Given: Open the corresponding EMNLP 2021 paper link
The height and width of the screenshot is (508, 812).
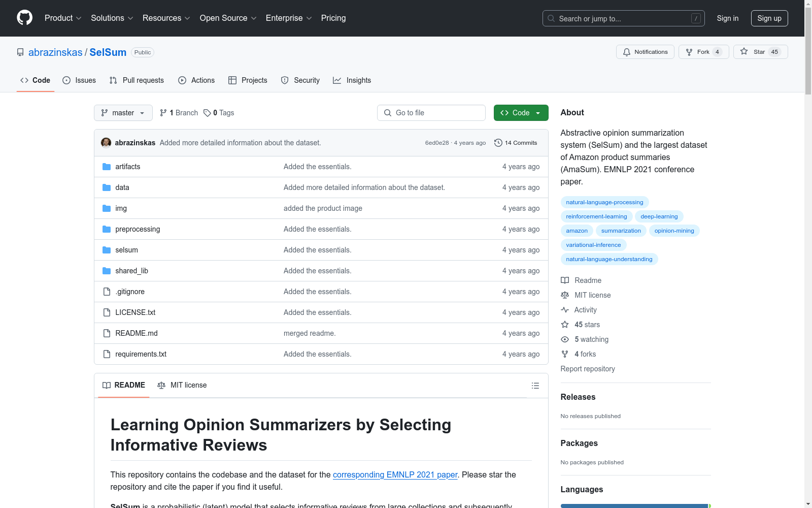Looking at the screenshot, I should coord(395,474).
